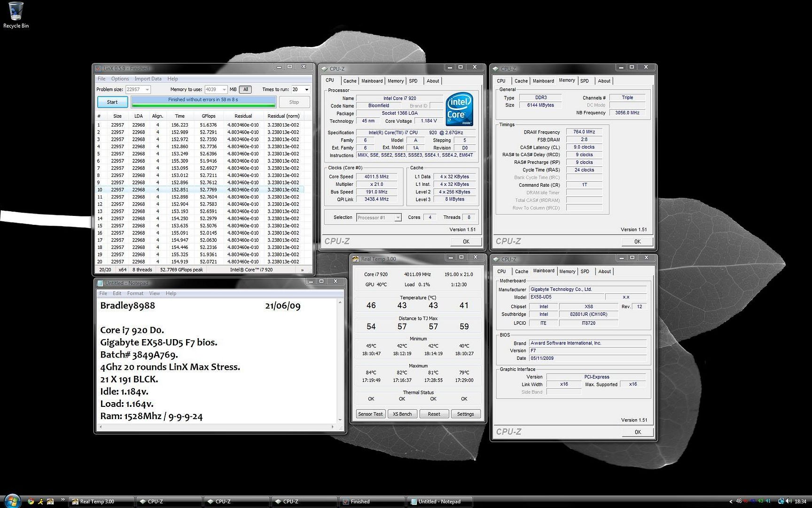Click the DRAM Frequency value 764.0 MHz
Viewport: 812px width, 508px height.
coord(584,132)
